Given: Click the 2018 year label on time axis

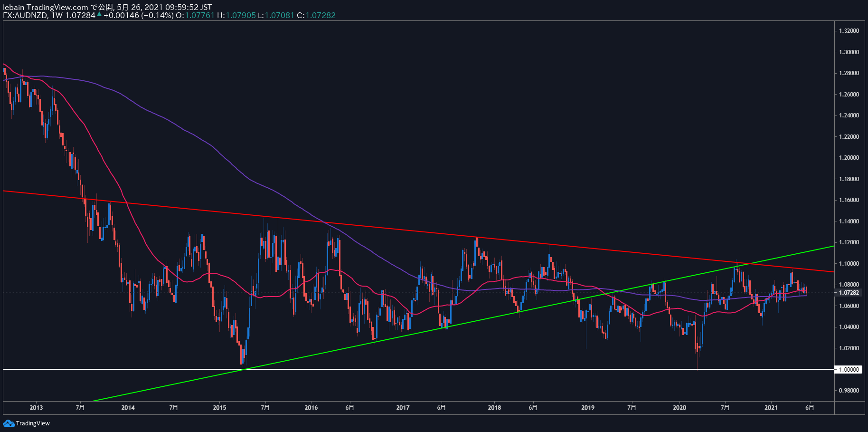Looking at the screenshot, I should pyautogui.click(x=494, y=407).
